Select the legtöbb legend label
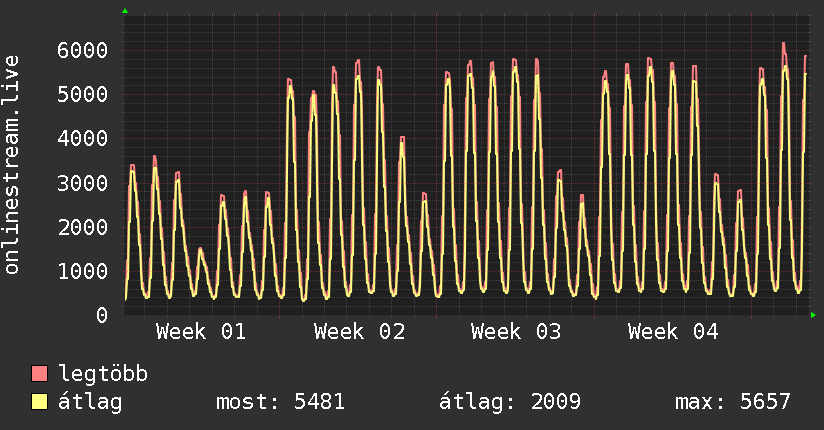This screenshot has width=824, height=430. pyautogui.click(x=103, y=375)
